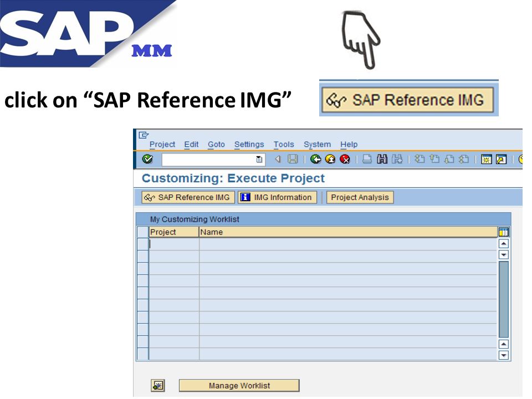Click the worklist vertical scrollbar thumb
Image resolution: width=532 pixels, height=399 pixels.
coord(504,299)
